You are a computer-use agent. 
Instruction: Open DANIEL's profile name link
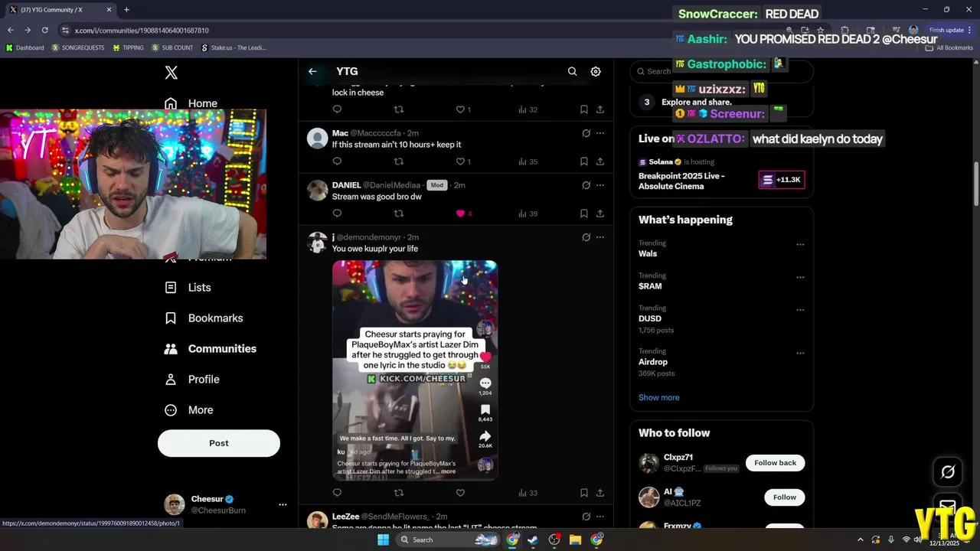[x=346, y=185]
